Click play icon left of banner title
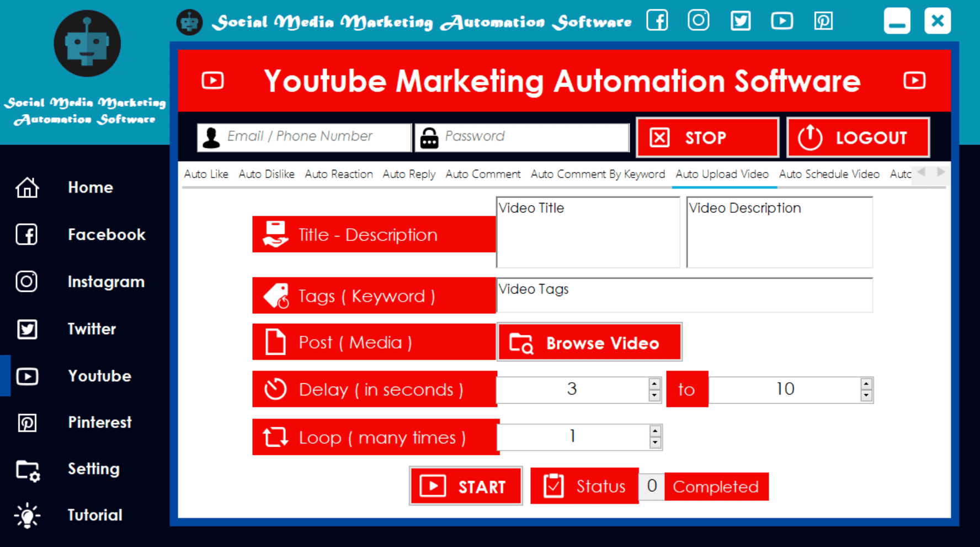The height and width of the screenshot is (547, 980). coord(213,81)
